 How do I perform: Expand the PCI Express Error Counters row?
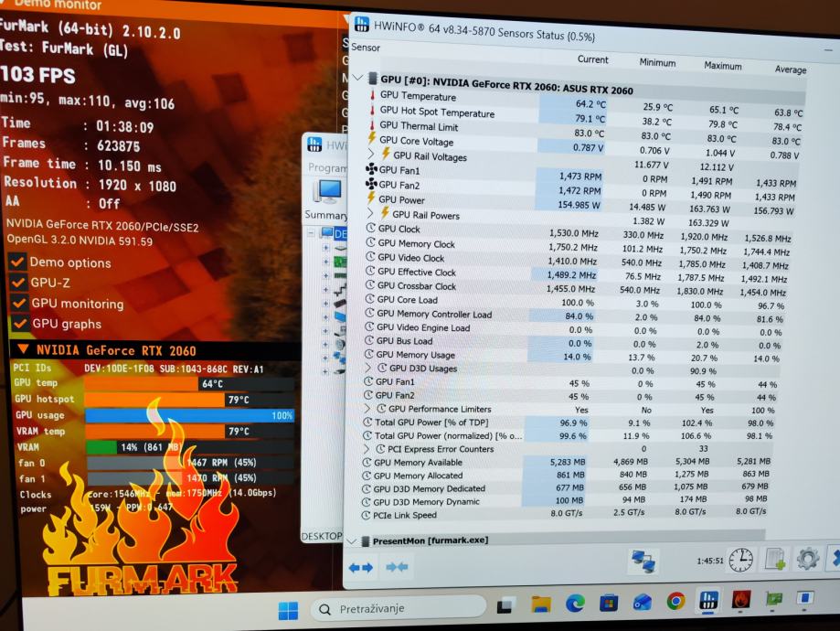pos(367,448)
